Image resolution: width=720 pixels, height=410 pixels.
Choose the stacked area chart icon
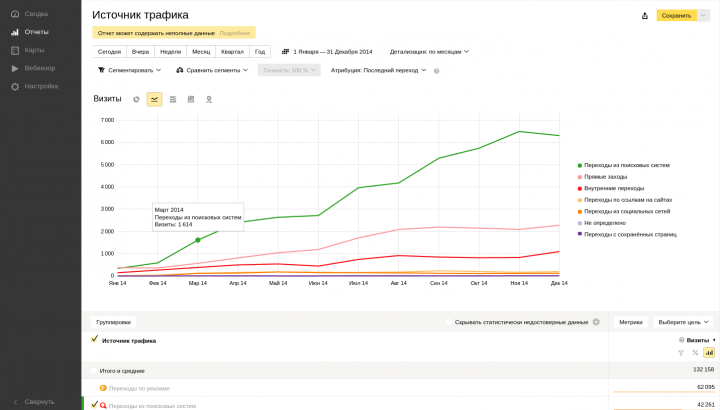173,99
